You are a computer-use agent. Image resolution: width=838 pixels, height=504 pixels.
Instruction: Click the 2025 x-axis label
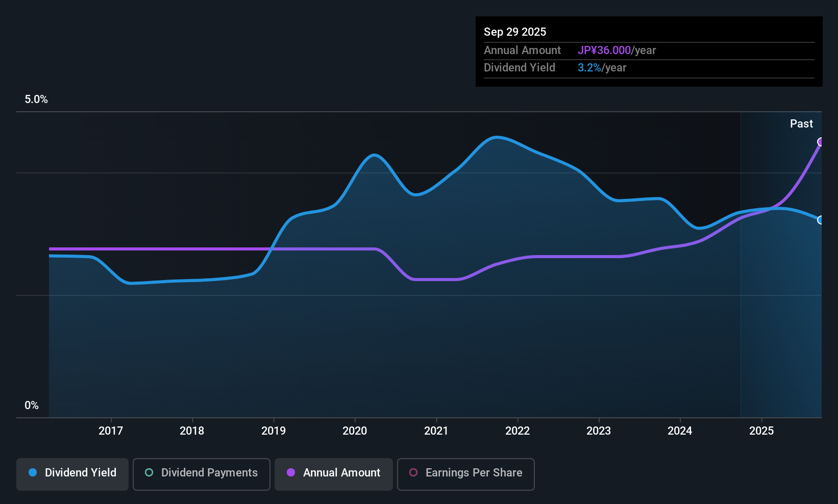(761, 431)
